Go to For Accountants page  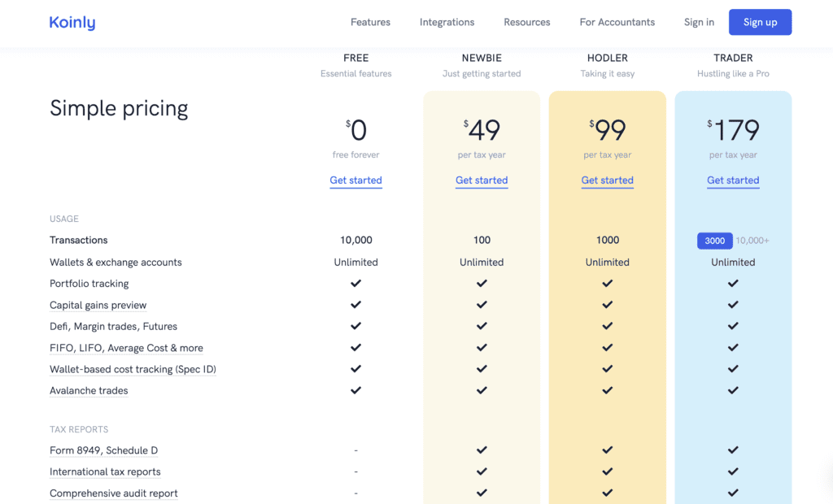tap(617, 22)
